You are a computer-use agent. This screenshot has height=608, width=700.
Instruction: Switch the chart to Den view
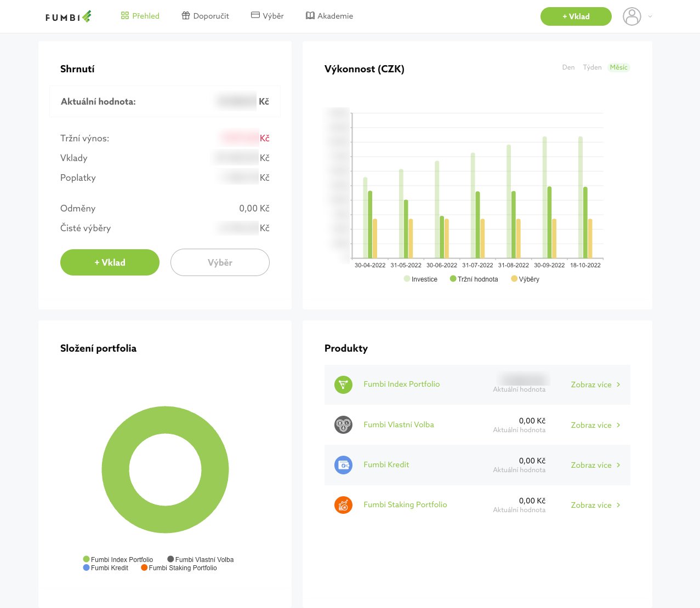pyautogui.click(x=568, y=67)
